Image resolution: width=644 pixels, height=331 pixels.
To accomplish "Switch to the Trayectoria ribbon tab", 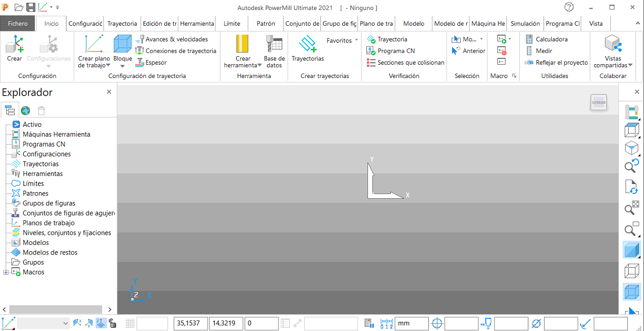I will [122, 23].
